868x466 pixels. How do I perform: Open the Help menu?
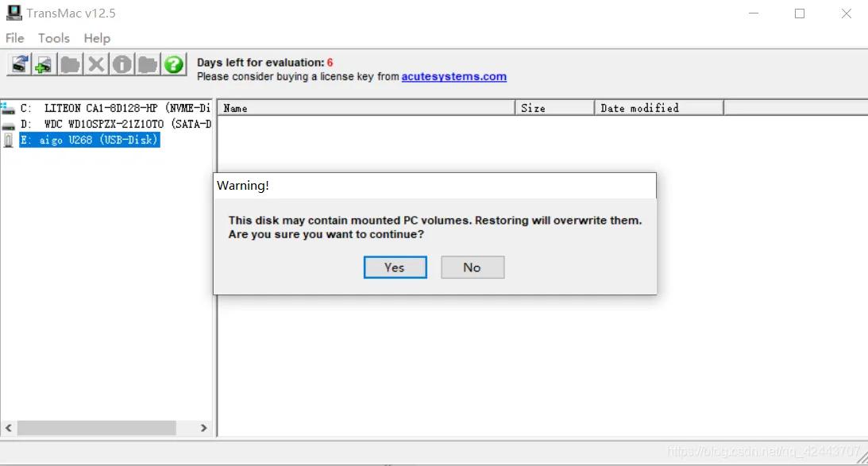click(x=97, y=38)
